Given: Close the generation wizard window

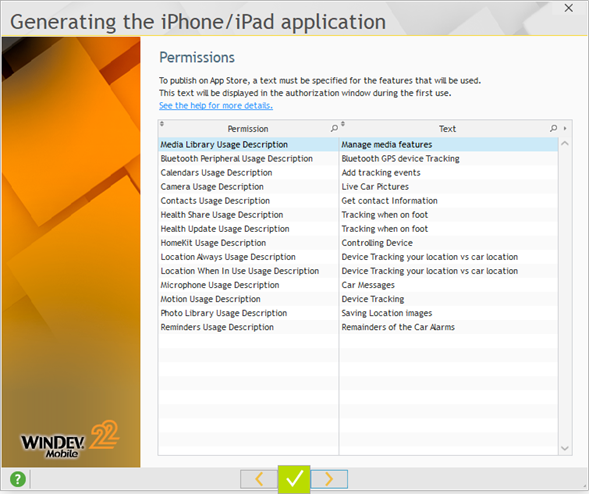Looking at the screenshot, I should 569,8.
